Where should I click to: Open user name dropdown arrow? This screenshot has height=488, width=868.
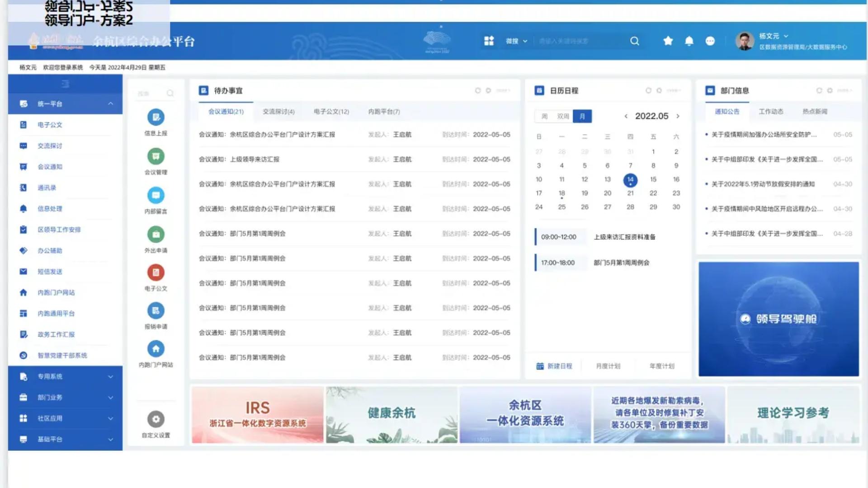786,36
